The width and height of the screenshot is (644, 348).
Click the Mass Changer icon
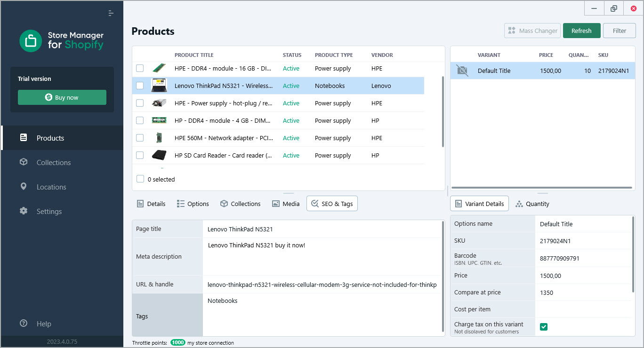click(511, 31)
